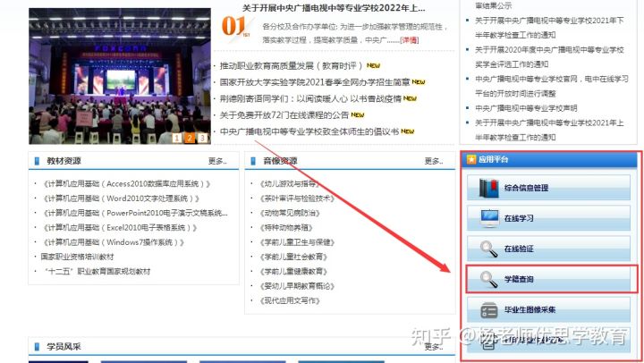Expand 更多 in the 学员风采 section
The height and width of the screenshot is (363, 644).
coord(433,346)
